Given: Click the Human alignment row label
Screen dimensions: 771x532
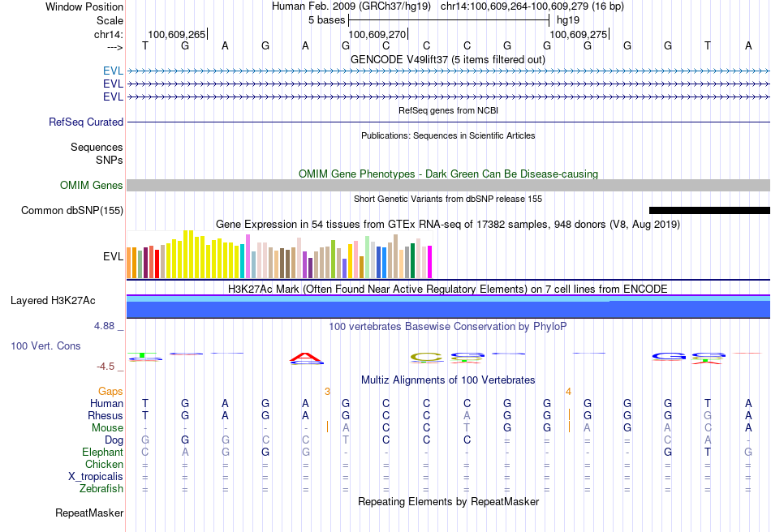Looking at the screenshot, I should click(106, 403).
